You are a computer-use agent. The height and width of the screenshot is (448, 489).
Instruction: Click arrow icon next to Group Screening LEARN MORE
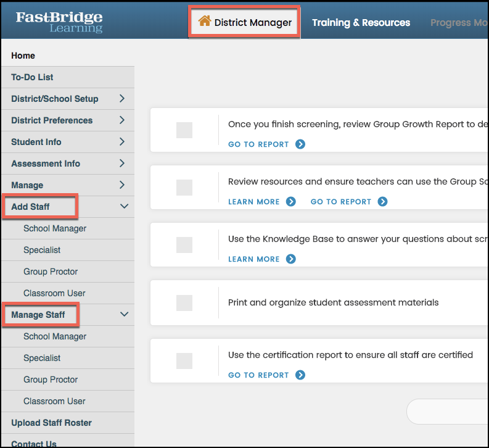(x=291, y=202)
